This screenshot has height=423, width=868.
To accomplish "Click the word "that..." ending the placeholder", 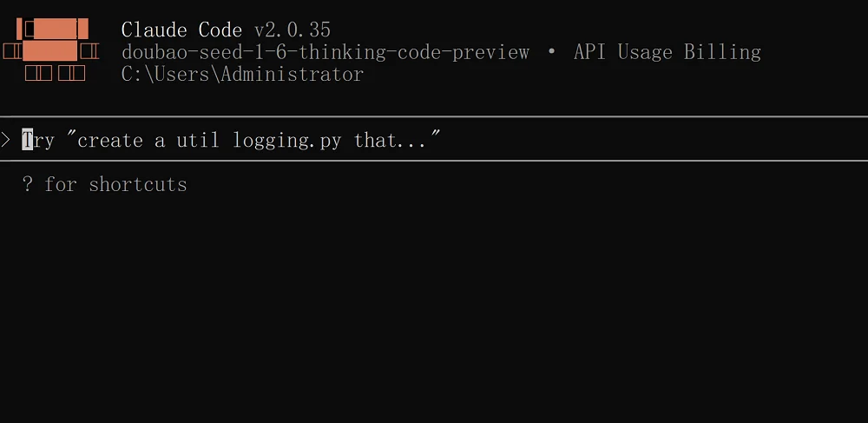I will tap(395, 140).
